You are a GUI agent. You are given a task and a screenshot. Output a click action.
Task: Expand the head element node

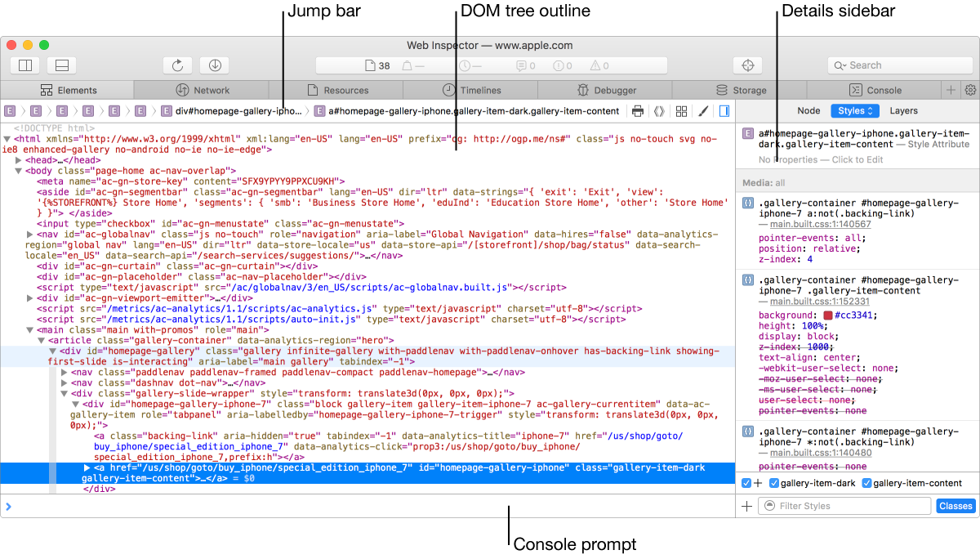coord(18,160)
